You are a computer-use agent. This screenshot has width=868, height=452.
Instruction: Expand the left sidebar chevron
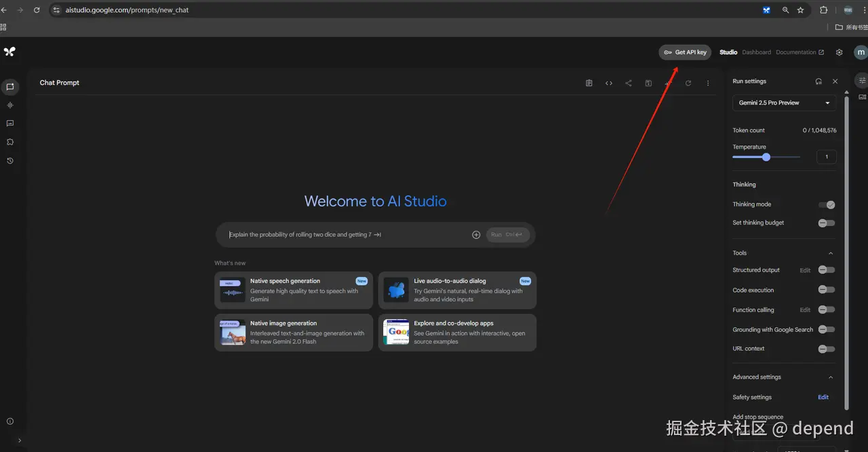pyautogui.click(x=19, y=440)
